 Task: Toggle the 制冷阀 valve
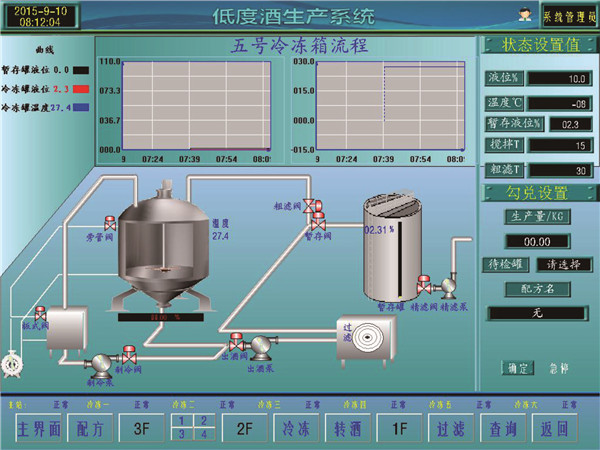pyautogui.click(x=129, y=351)
